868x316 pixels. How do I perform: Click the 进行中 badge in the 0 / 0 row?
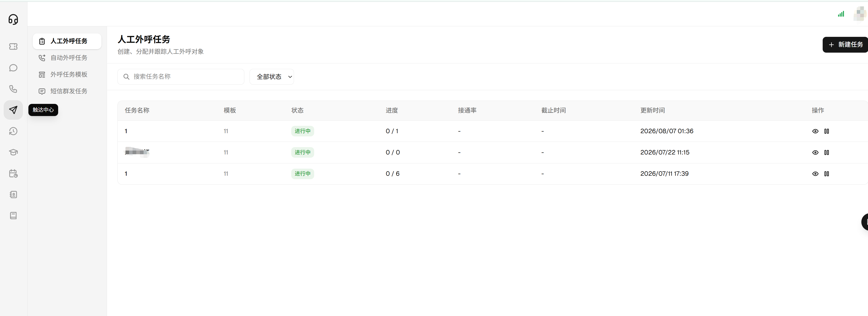pos(303,152)
